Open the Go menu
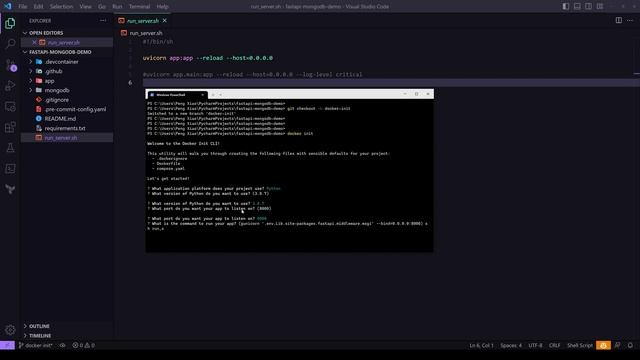 coord(102,7)
